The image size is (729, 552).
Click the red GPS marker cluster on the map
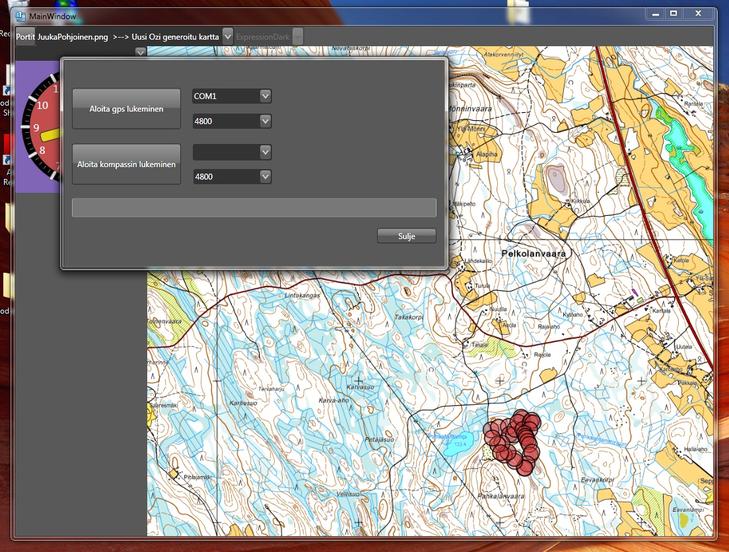click(514, 440)
